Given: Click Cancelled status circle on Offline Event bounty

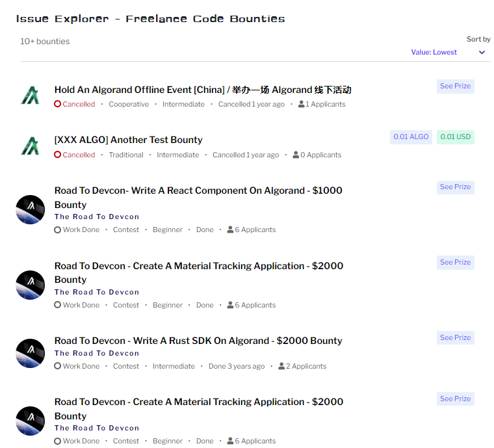Looking at the screenshot, I should coord(58,104).
